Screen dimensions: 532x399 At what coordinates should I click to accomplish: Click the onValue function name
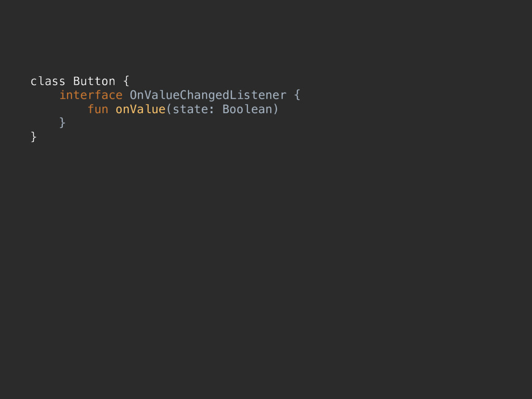point(140,109)
